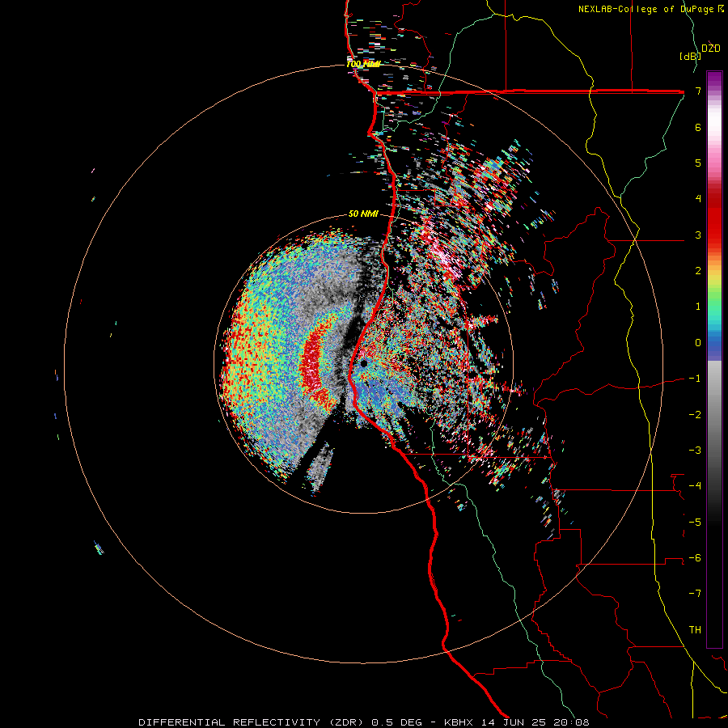The height and width of the screenshot is (728, 728).
Task: Click the Differential Reflectivity KBHX caption text
Action: 364,722
